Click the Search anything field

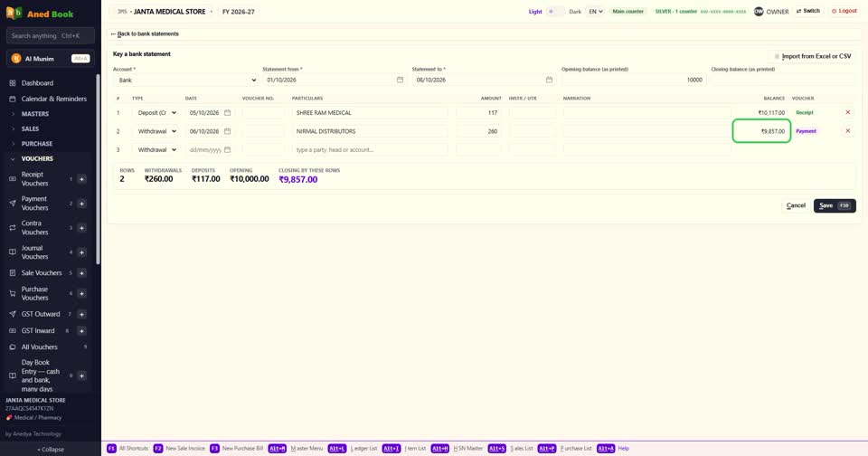pos(51,35)
